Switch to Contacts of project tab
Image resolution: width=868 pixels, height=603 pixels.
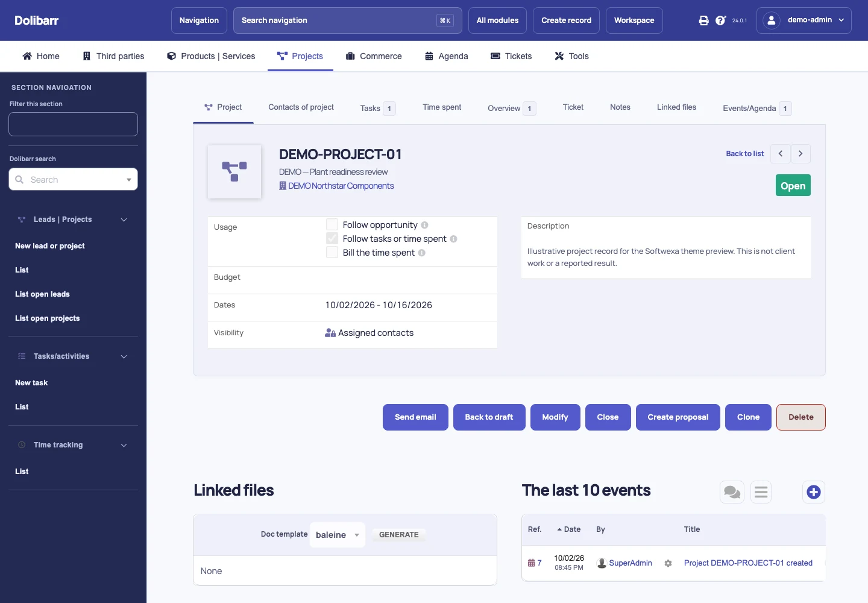point(301,107)
